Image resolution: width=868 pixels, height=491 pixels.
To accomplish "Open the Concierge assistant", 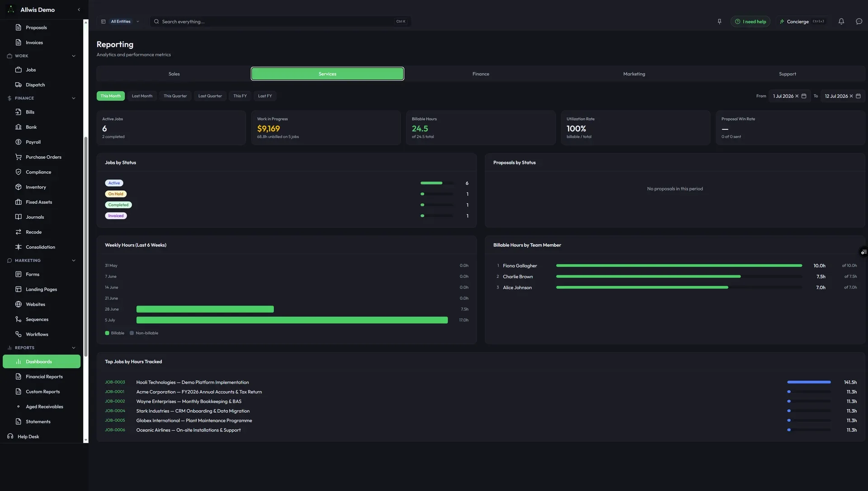I will pyautogui.click(x=802, y=21).
